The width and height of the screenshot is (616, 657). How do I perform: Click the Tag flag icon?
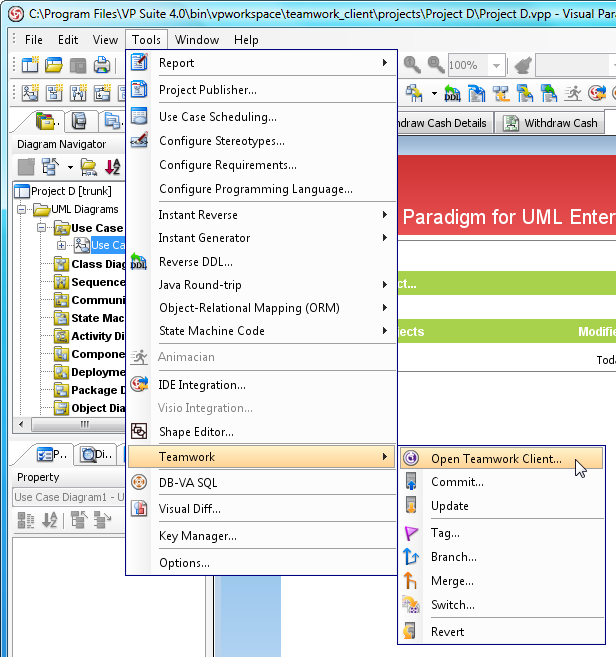point(411,533)
